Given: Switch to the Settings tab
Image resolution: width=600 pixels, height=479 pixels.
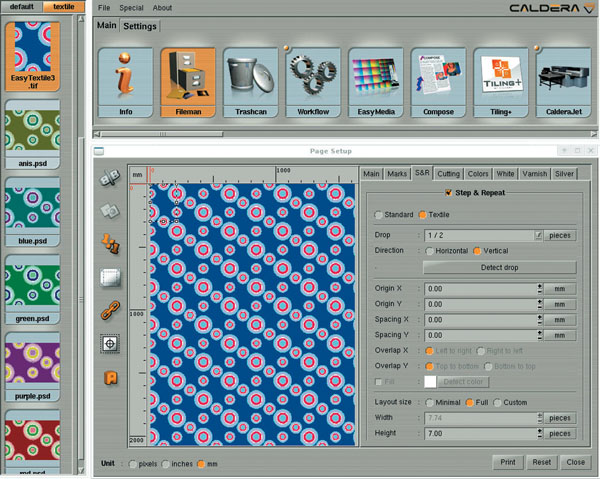Looking at the screenshot, I should tap(140, 26).
